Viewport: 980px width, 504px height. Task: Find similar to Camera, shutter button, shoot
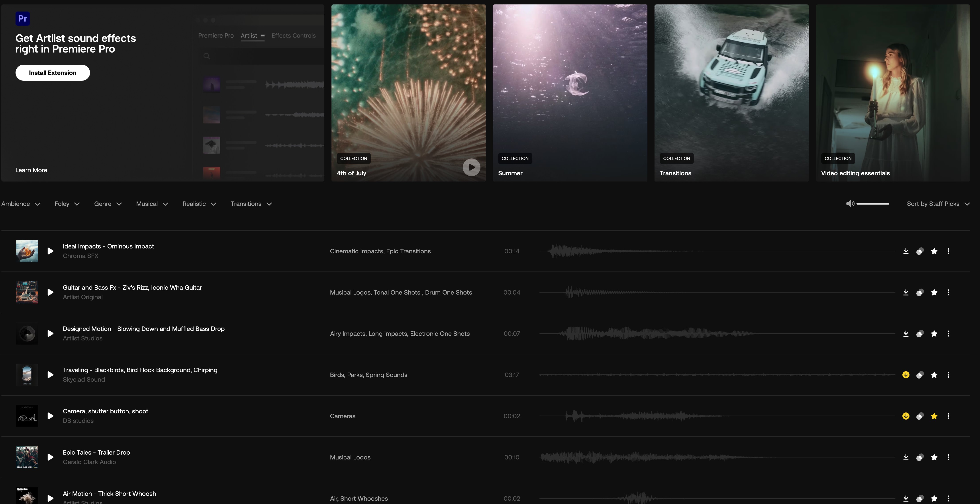[920, 416]
